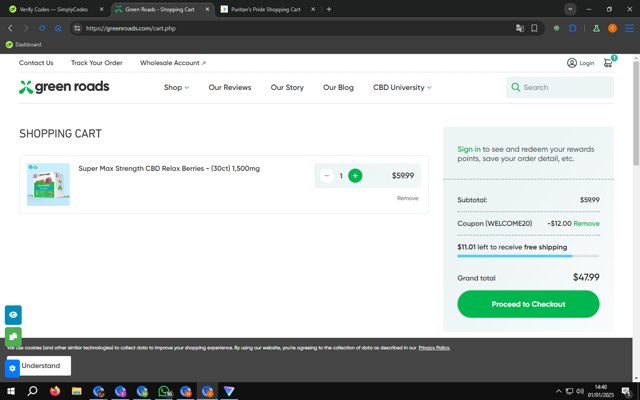Decrease quantity with minus button
Viewport: 640px width, 400px height.
click(x=327, y=176)
